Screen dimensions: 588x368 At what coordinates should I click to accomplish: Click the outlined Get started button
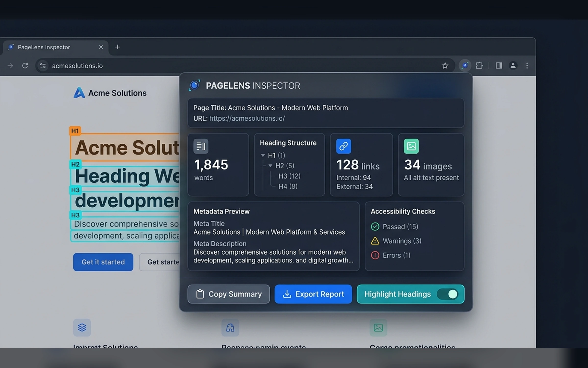[x=160, y=262]
